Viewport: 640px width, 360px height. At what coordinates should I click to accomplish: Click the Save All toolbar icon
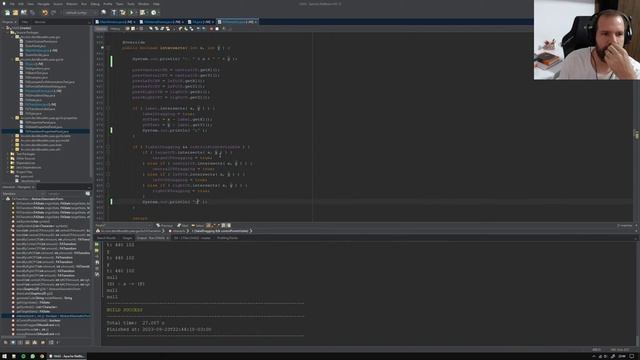pos(32,13)
